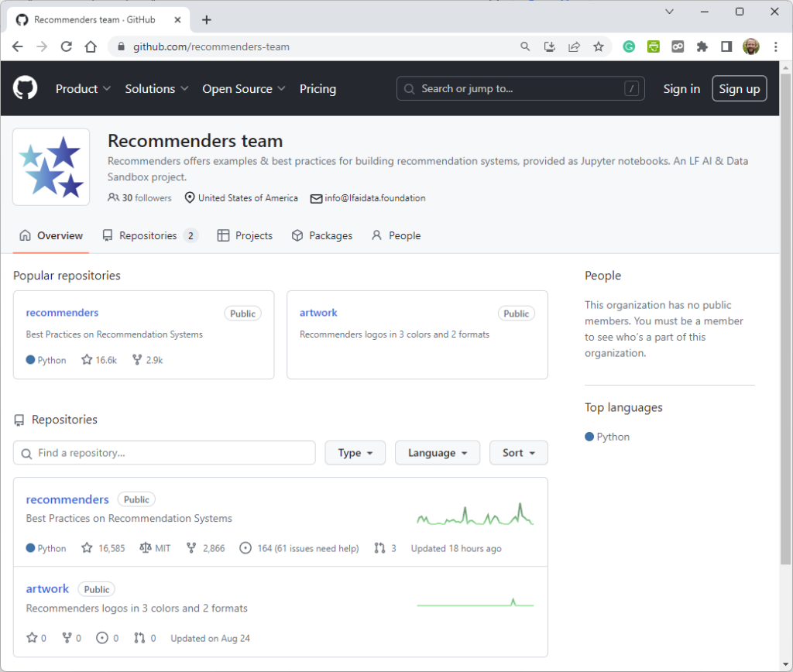This screenshot has height=672, width=793.
Task: Switch to the Projects tab
Action: 245,235
